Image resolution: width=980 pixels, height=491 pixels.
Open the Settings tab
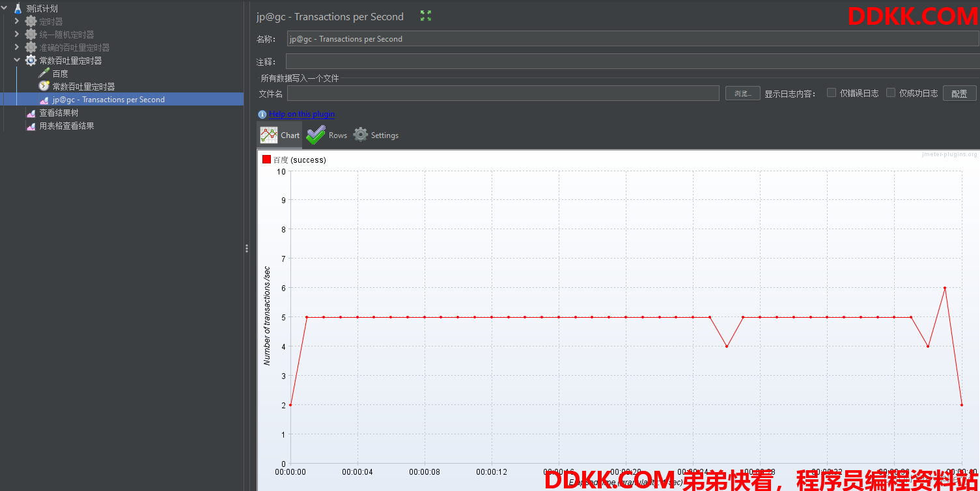click(x=376, y=135)
